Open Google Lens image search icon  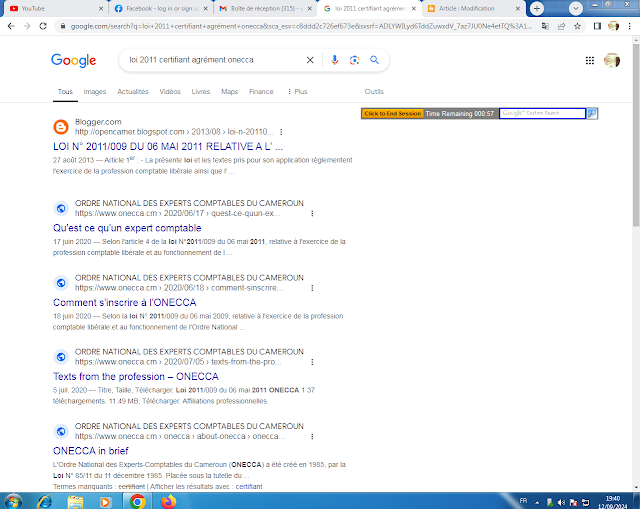pos(354,60)
